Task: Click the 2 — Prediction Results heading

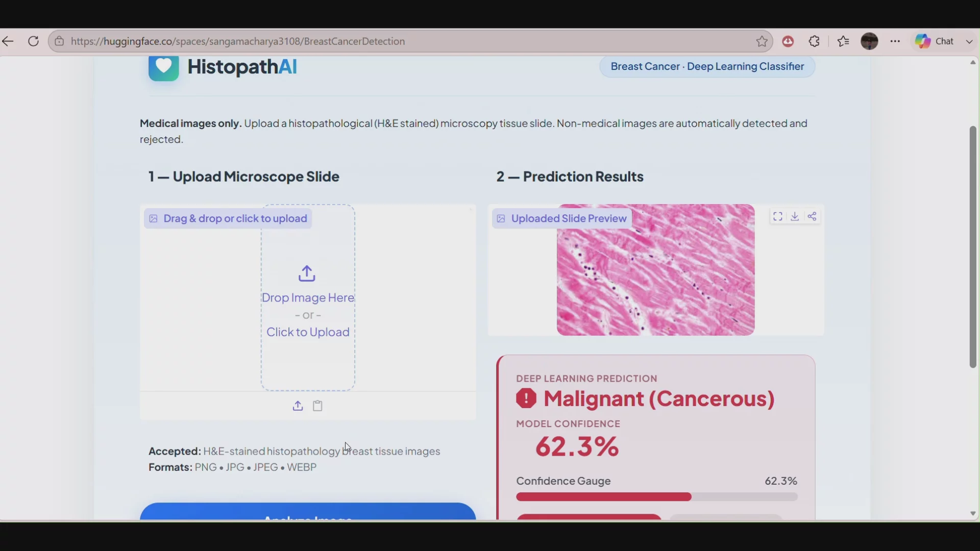Action: pyautogui.click(x=570, y=177)
